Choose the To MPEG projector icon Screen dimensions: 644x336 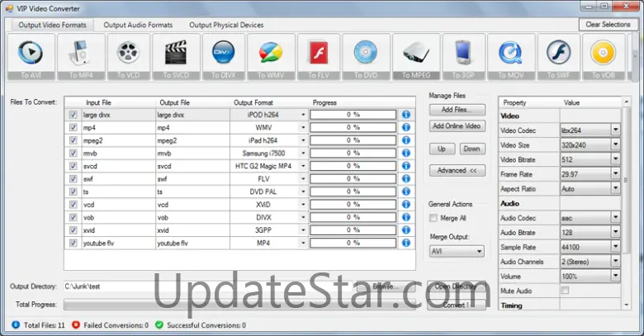click(x=416, y=57)
